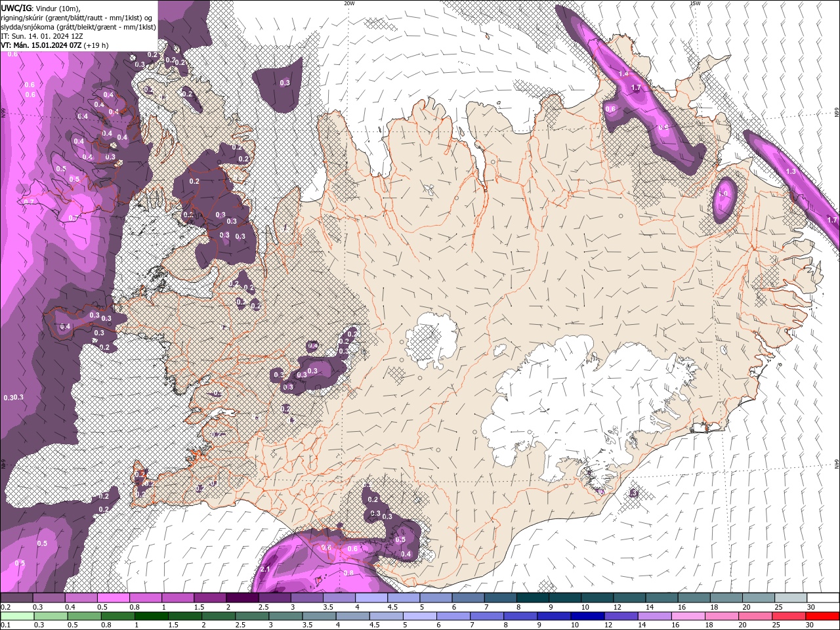The height and width of the screenshot is (630, 840).
Task: Click the '1.4' precipitation value on the map
Action: (623, 74)
